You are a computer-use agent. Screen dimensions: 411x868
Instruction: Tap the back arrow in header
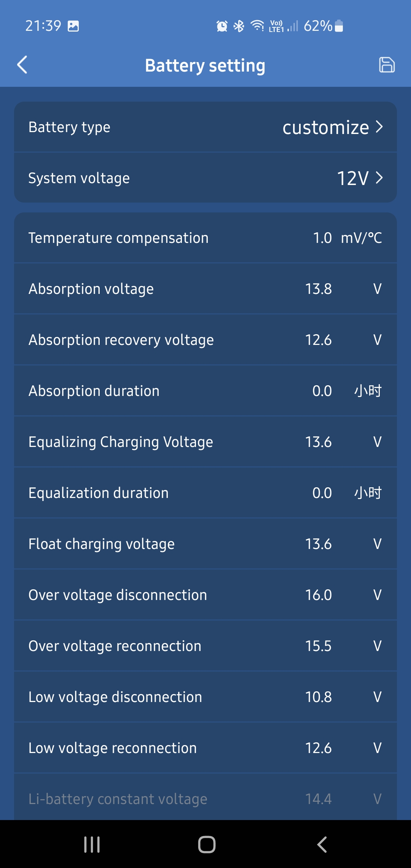point(22,65)
